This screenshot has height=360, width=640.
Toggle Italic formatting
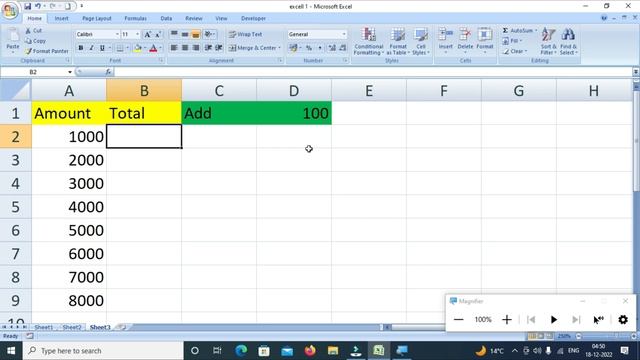point(91,48)
